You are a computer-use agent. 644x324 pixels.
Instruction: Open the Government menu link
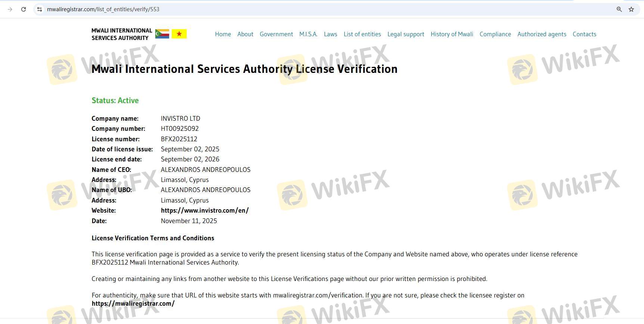pyautogui.click(x=276, y=34)
